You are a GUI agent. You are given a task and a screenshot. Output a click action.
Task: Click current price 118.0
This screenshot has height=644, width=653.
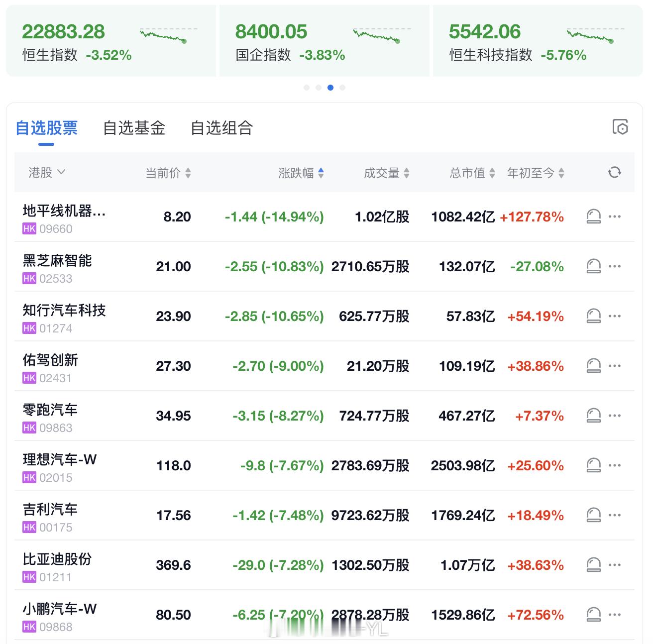tap(173, 466)
